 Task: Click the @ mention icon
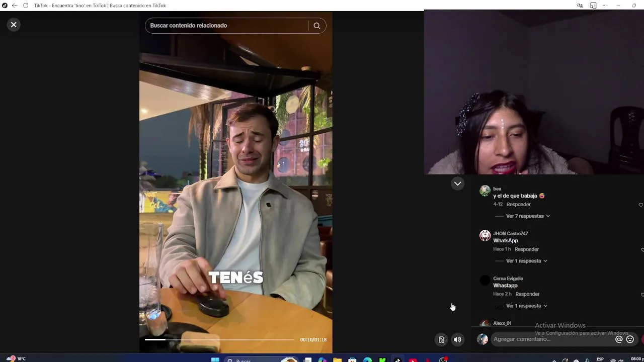coord(619,339)
